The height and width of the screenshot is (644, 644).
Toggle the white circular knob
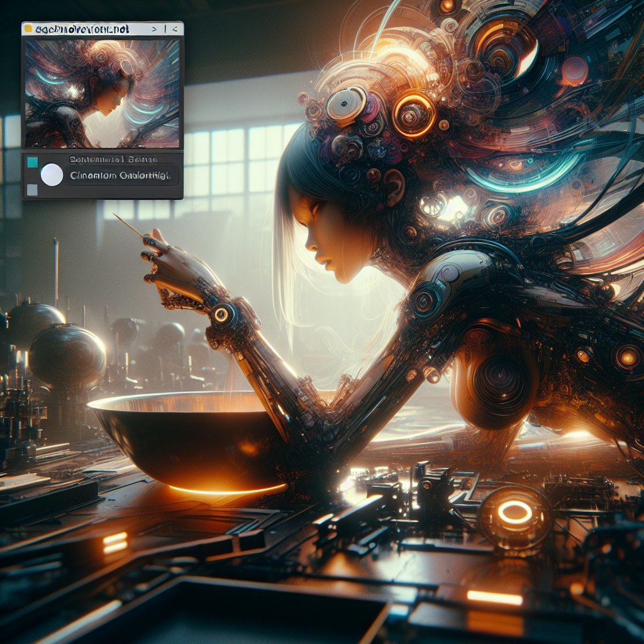[52, 175]
